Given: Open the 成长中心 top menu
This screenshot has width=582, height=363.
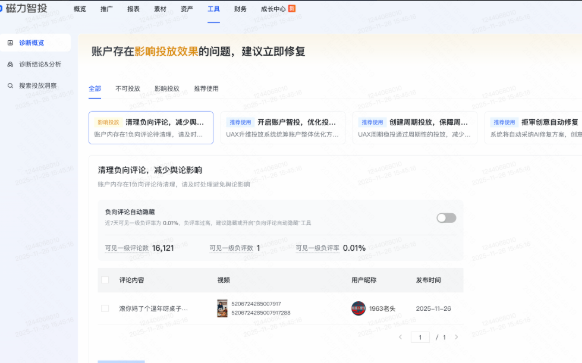Looking at the screenshot, I should 273,9.
